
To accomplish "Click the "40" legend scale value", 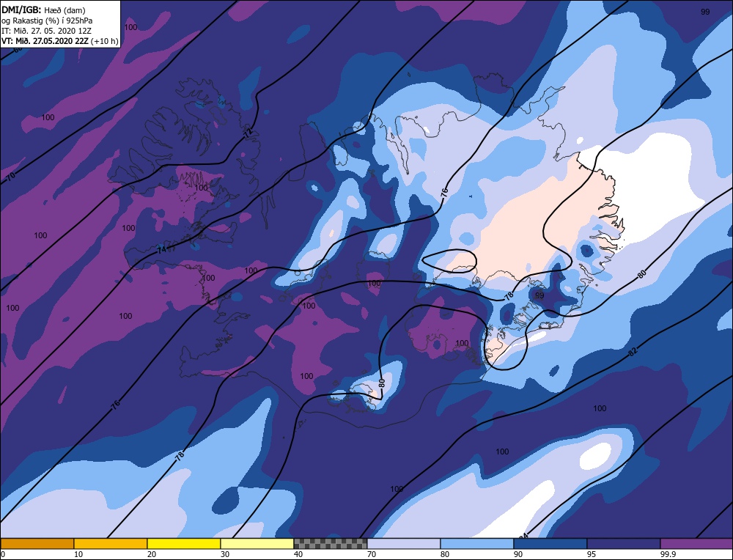I will point(299,554).
